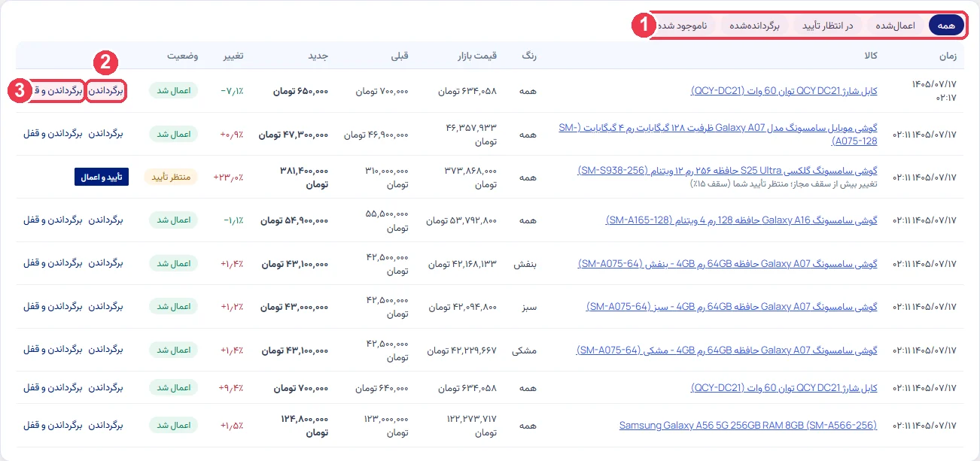Click برگرداندن و قفل for the مشکی A07
Image resolution: width=980 pixels, height=461 pixels.
[x=53, y=350]
